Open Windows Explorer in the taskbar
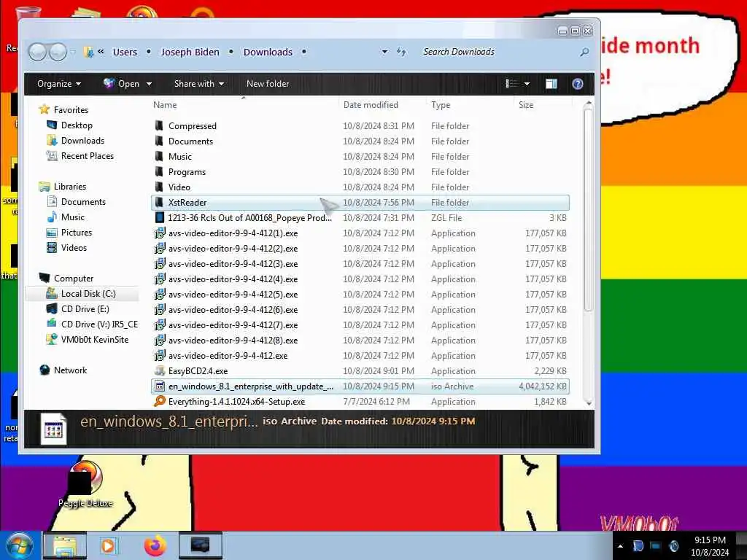747x560 pixels. [65, 545]
